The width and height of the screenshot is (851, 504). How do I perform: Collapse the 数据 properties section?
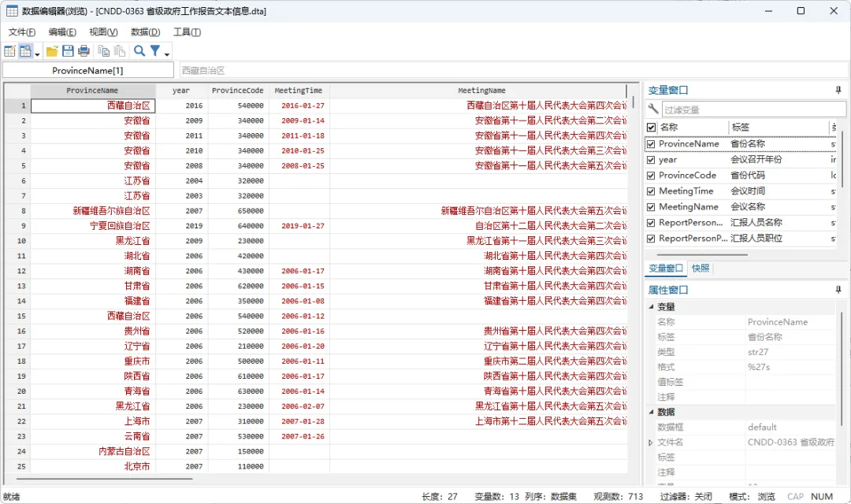click(x=652, y=412)
